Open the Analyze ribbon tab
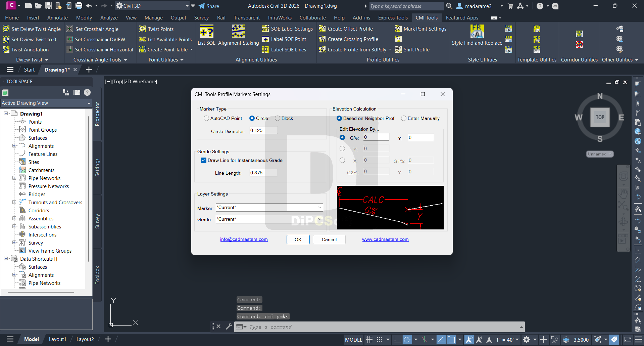This screenshot has width=644, height=346. (x=109, y=18)
